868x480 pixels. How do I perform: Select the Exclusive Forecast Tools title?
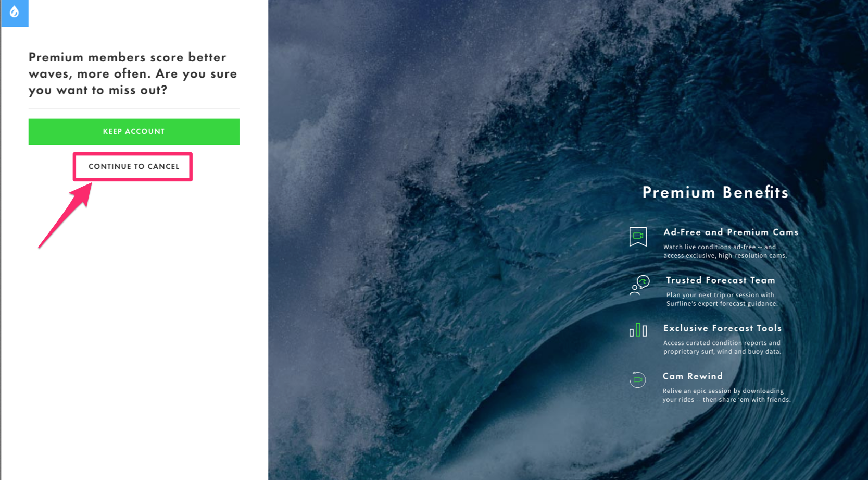tap(722, 328)
